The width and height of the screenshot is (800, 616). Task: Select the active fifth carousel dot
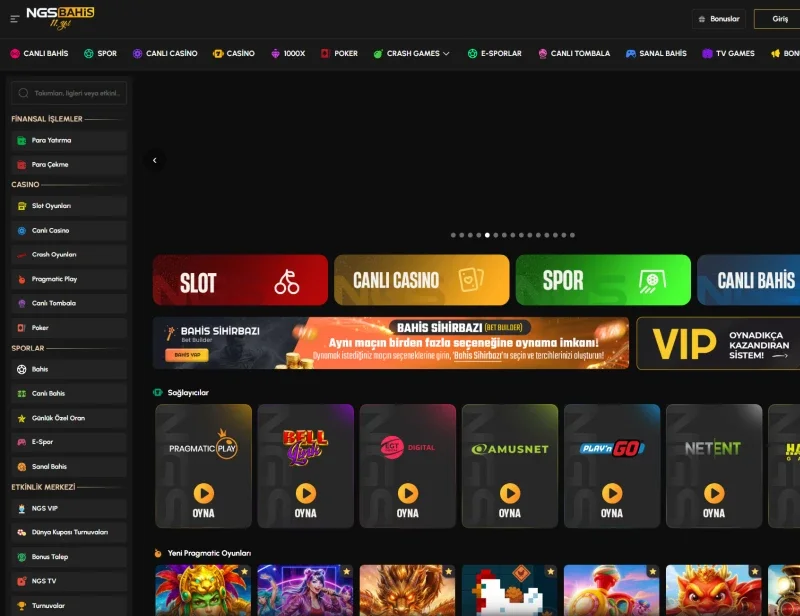[x=487, y=235]
